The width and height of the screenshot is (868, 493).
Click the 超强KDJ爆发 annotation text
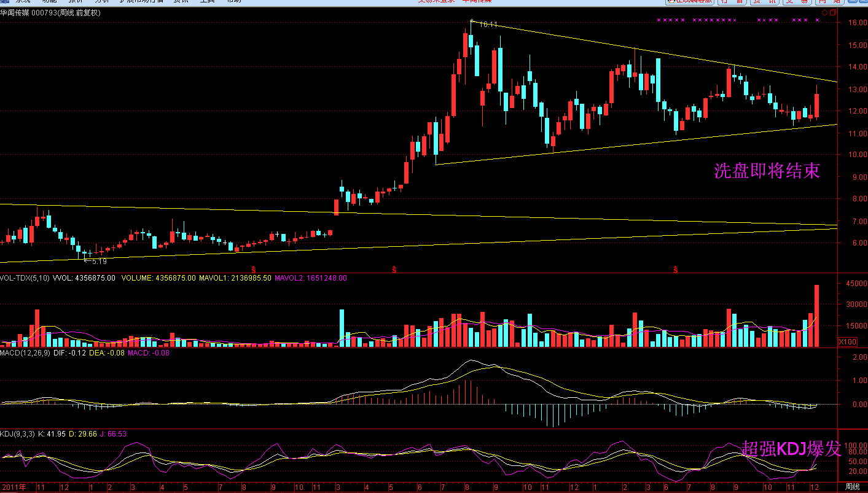click(x=791, y=449)
